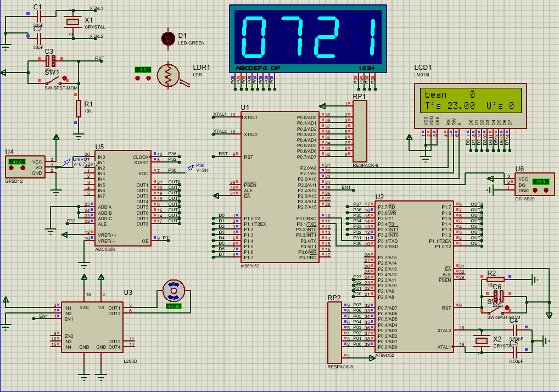Viewport: 559px width, 392px height.
Task: Select capacitor C2 symbol
Action: coord(39,38)
